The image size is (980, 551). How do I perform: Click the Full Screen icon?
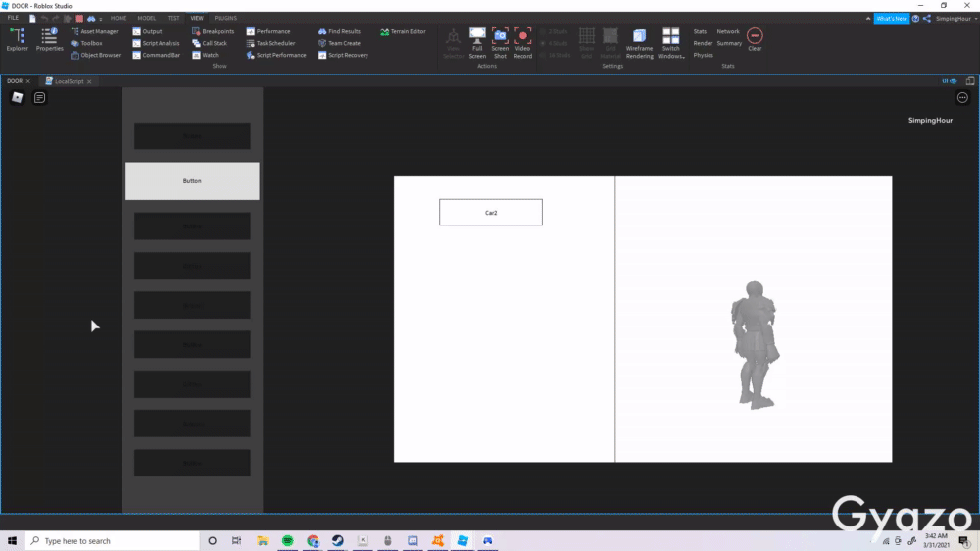pyautogui.click(x=477, y=42)
